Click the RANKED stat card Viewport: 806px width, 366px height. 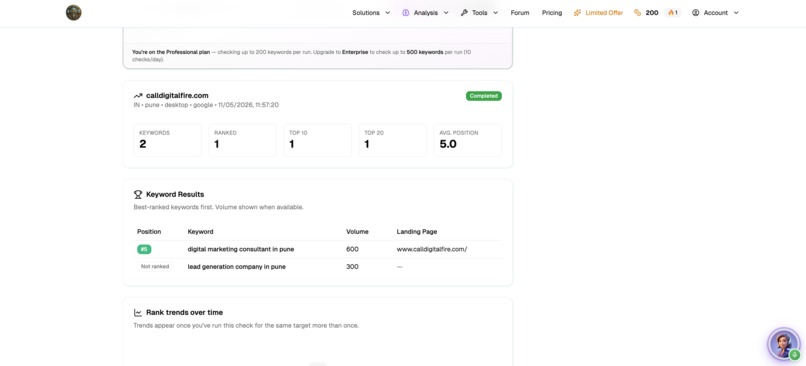(242, 140)
